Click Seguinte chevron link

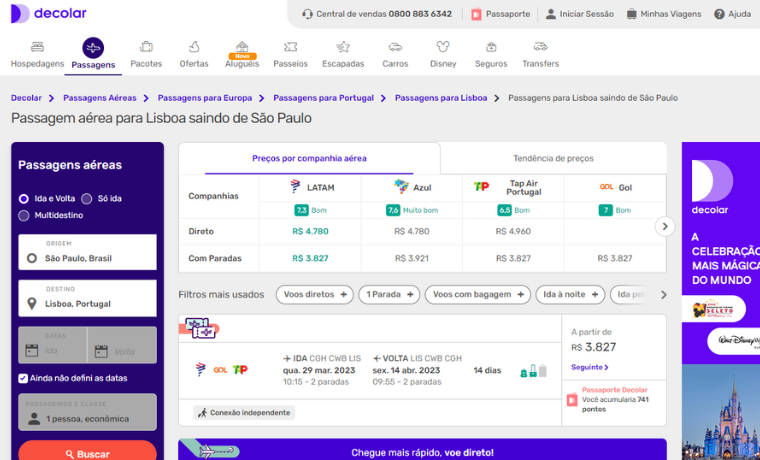click(x=590, y=367)
